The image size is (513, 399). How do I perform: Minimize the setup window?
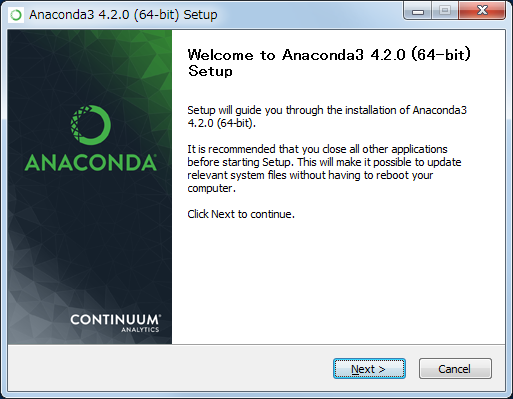417,11
